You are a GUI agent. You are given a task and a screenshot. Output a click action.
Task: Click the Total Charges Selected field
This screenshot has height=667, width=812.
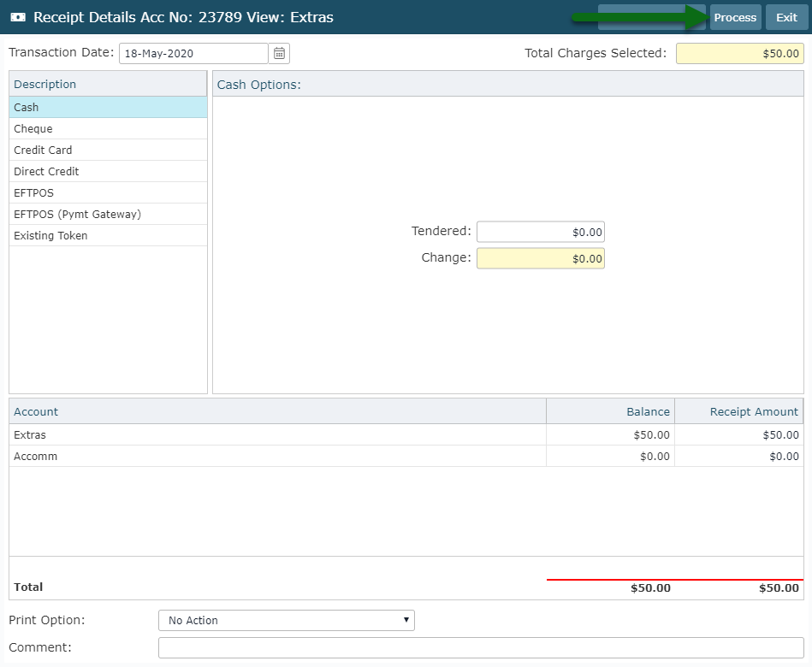(740, 53)
